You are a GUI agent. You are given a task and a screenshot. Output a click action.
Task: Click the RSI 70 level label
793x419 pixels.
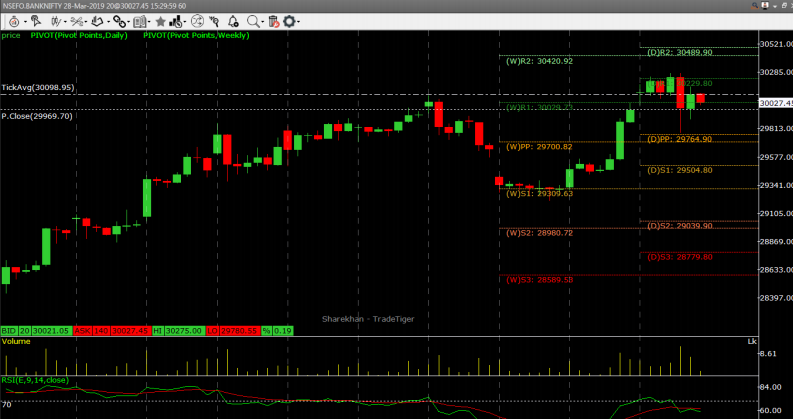[6, 404]
